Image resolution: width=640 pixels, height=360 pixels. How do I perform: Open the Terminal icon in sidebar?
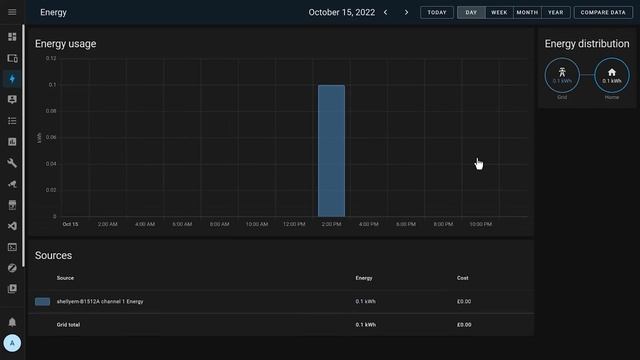12,247
